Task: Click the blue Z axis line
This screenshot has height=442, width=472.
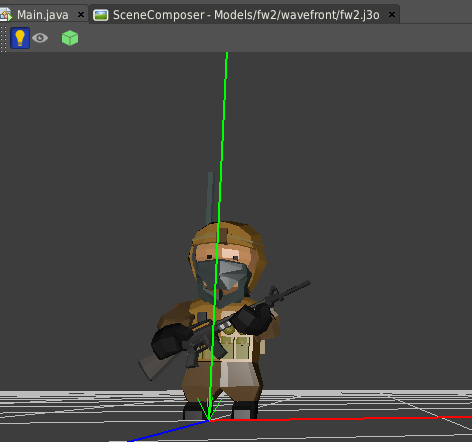Action: click(x=167, y=431)
